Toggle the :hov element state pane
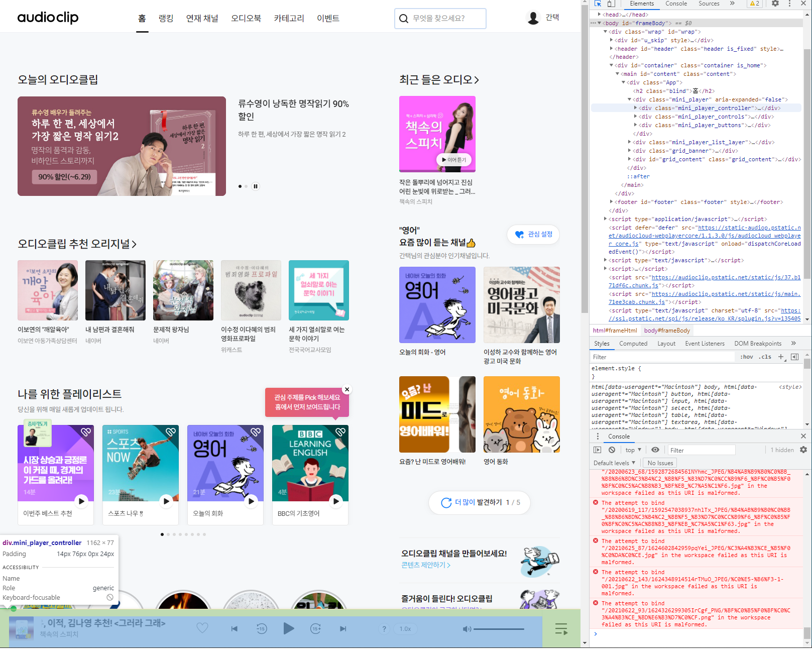Viewport: 812px width, 651px height. coord(747,357)
